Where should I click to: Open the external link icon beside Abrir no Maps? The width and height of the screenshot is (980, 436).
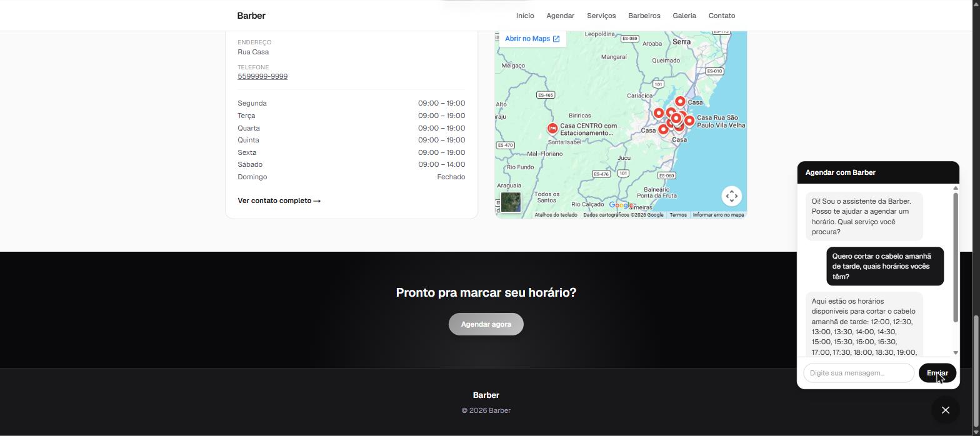556,39
